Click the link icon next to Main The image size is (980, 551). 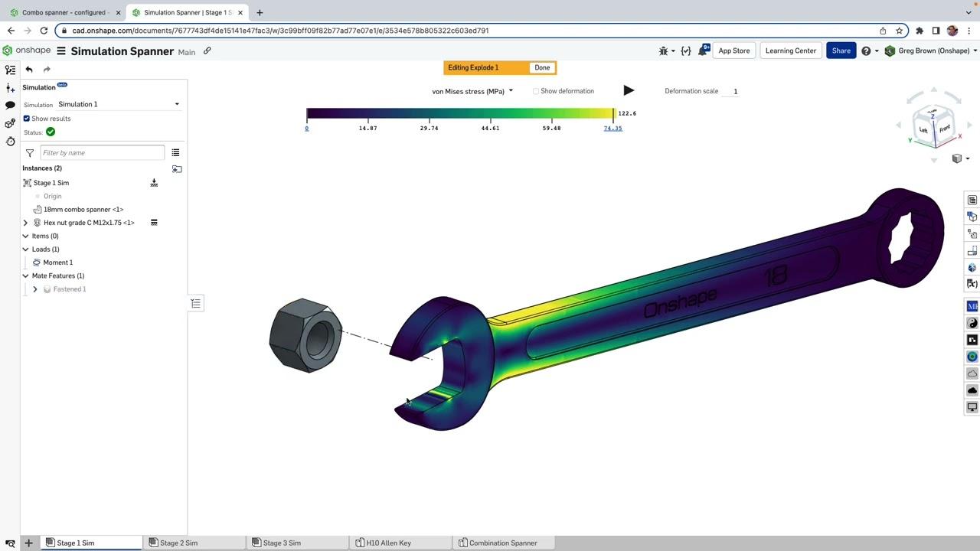[x=207, y=51]
